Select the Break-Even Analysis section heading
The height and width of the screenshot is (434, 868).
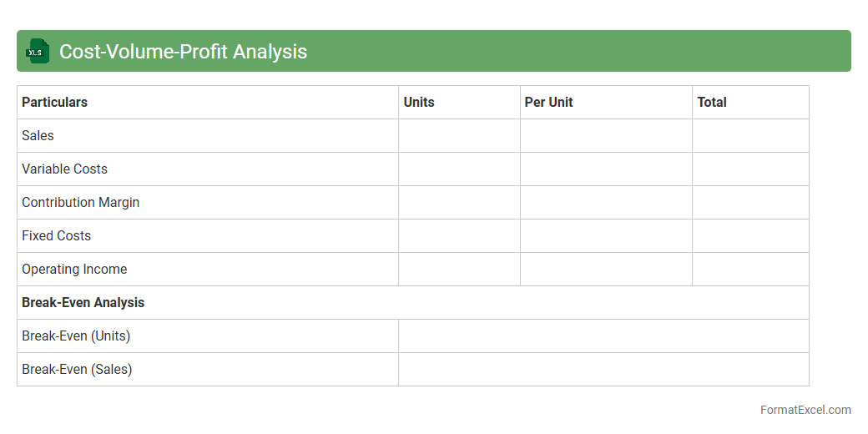[83, 302]
